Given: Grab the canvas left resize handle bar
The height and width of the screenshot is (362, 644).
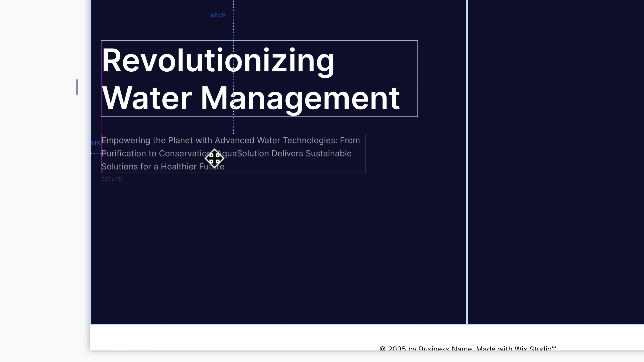Looking at the screenshot, I should pos(77,87).
